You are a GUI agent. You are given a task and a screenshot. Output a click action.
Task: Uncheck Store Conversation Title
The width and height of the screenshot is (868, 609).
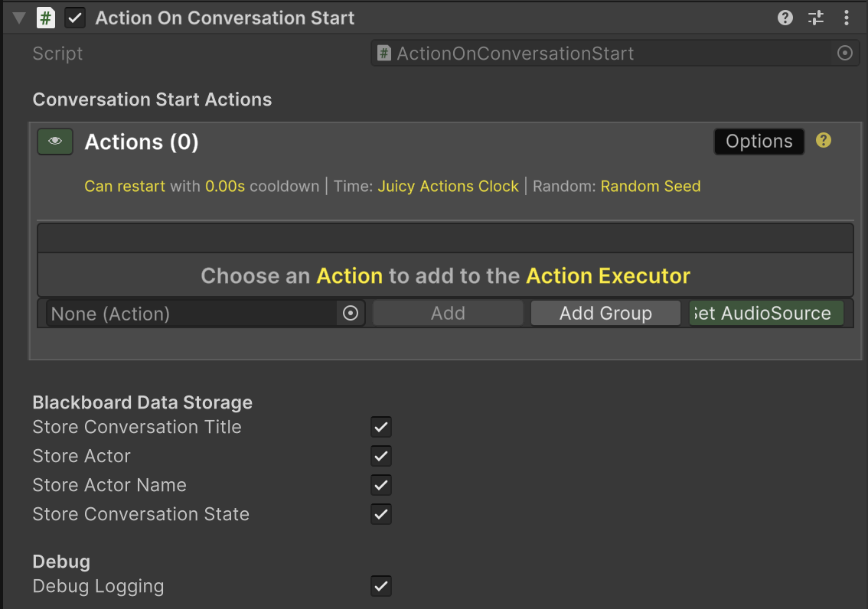click(381, 427)
